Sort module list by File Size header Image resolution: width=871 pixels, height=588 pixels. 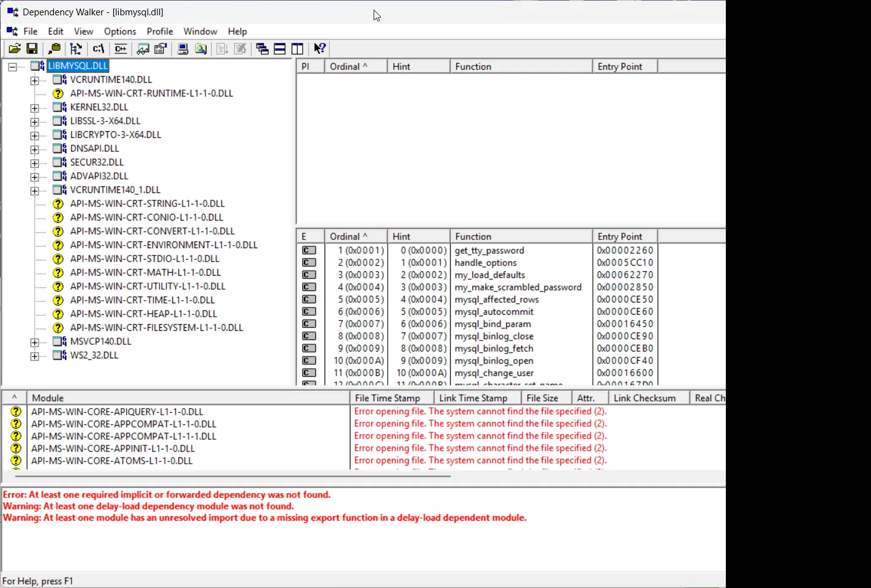542,398
